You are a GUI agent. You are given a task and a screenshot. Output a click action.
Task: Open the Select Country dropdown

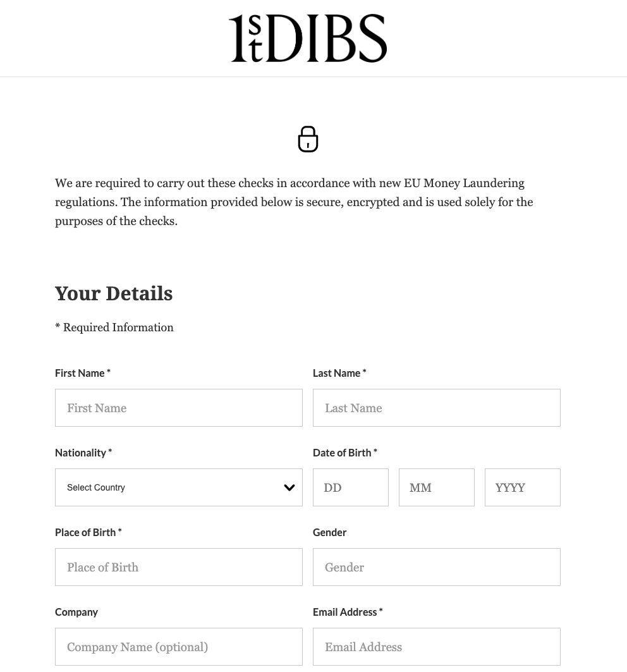click(x=179, y=487)
